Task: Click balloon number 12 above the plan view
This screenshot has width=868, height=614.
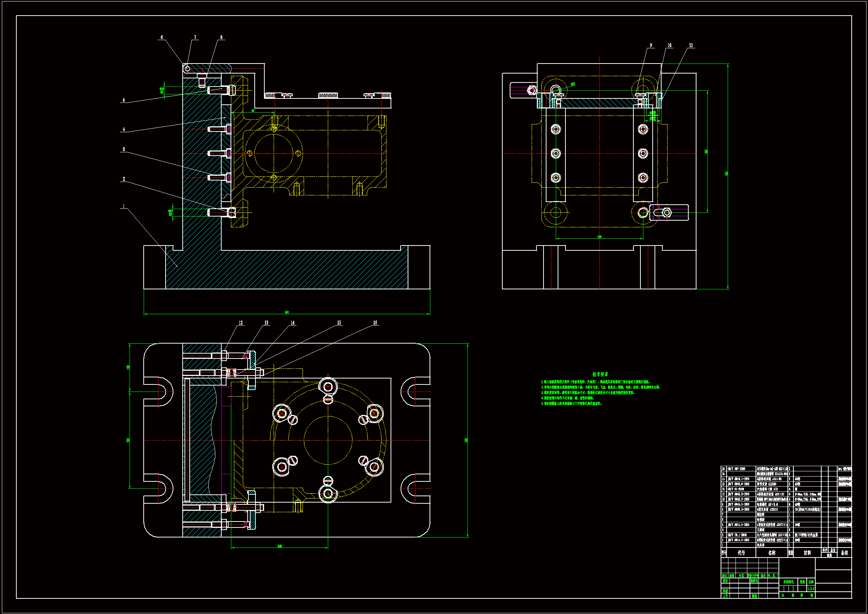Action: coord(241,323)
